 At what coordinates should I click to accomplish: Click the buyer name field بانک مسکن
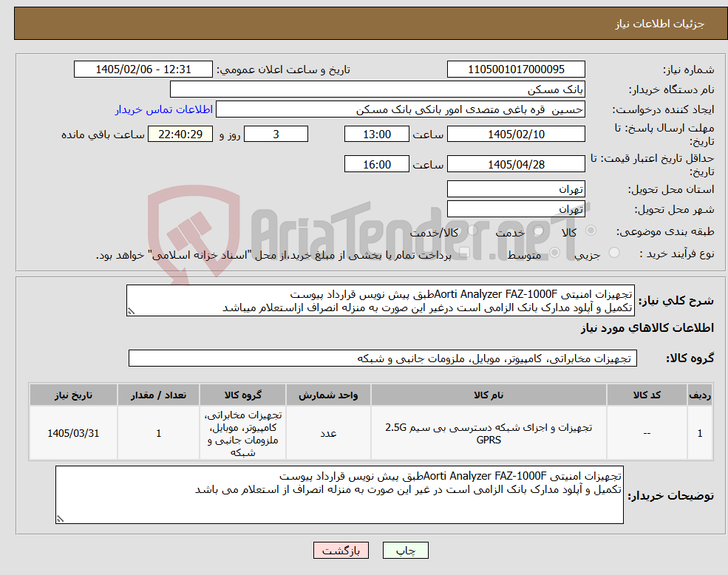click(378, 89)
